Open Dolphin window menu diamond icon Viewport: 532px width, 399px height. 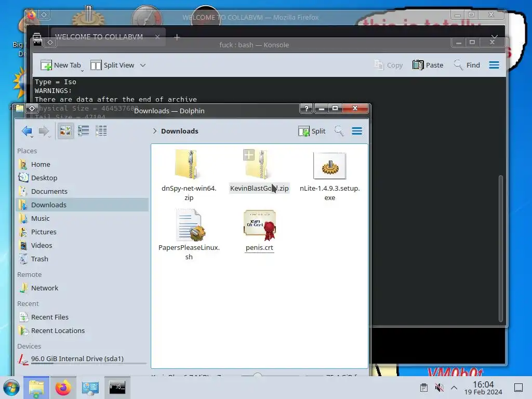click(32, 108)
